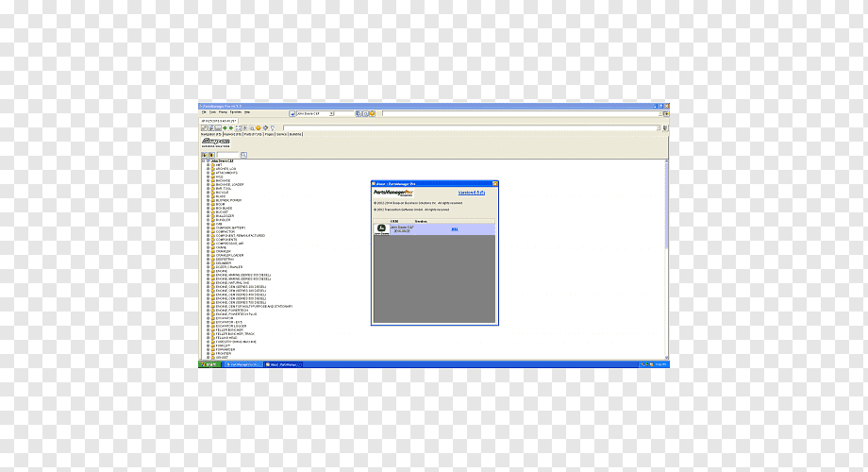Click the first icon above the navigation tree

pyautogui.click(x=205, y=155)
